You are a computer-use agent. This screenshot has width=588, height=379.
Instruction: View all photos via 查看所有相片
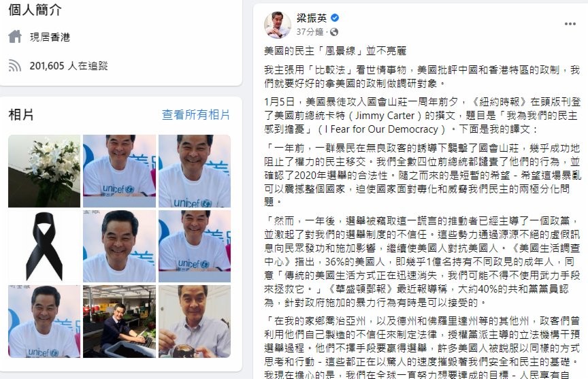click(x=196, y=115)
